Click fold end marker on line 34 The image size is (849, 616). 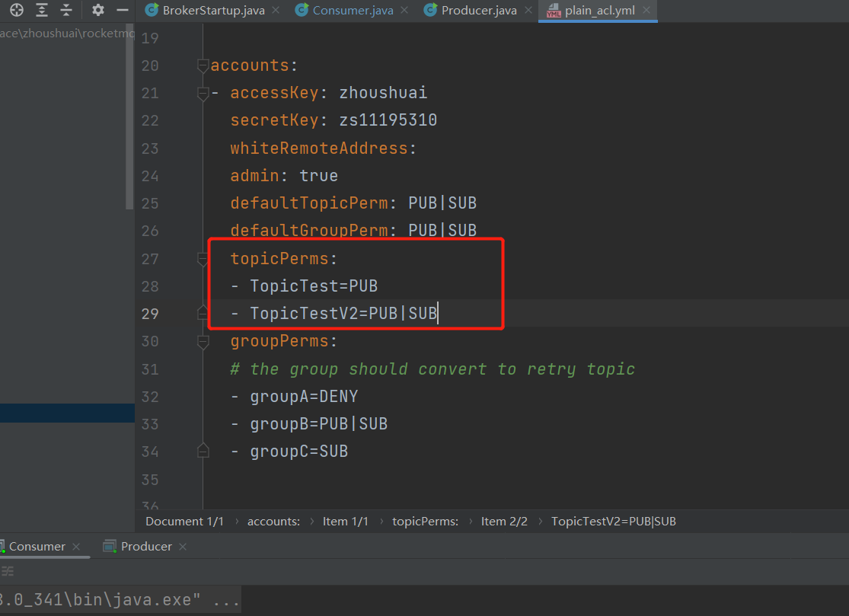(x=203, y=450)
